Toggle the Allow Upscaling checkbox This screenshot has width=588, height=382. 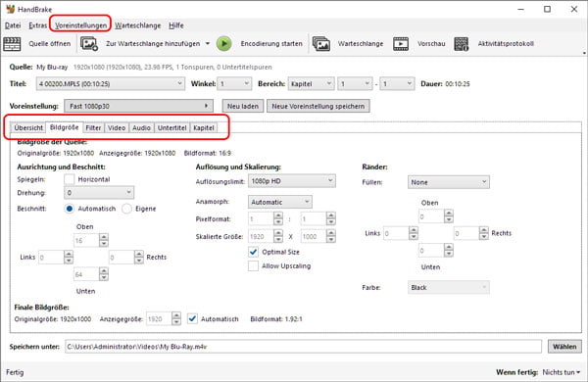pos(253,265)
